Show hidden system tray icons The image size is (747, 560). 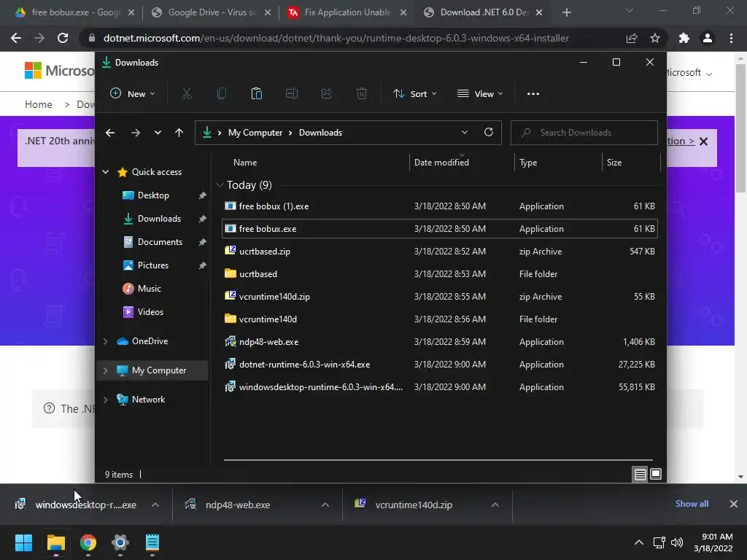tap(639, 542)
